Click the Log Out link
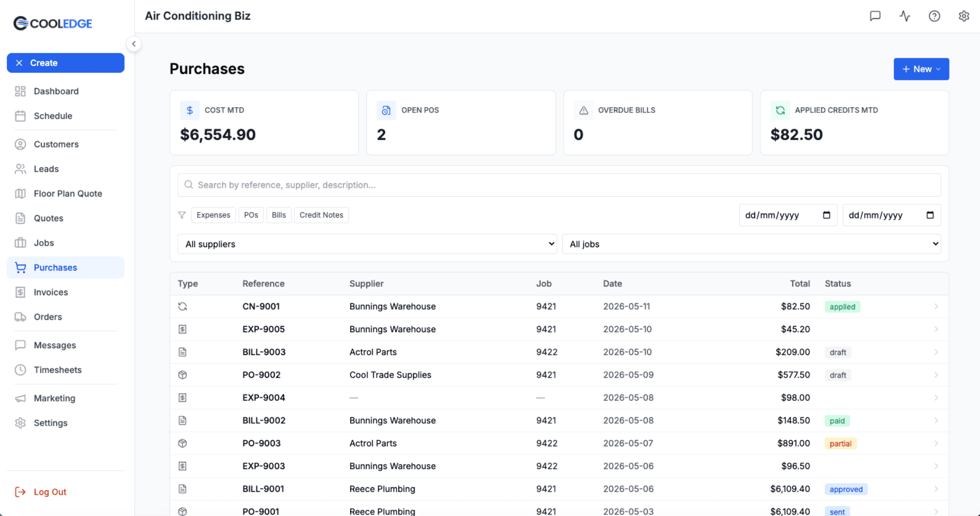The image size is (980, 516). click(50, 492)
